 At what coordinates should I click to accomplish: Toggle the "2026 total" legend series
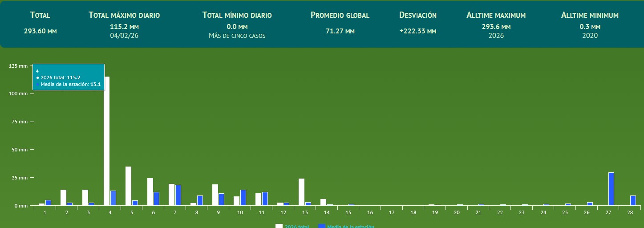click(297, 226)
